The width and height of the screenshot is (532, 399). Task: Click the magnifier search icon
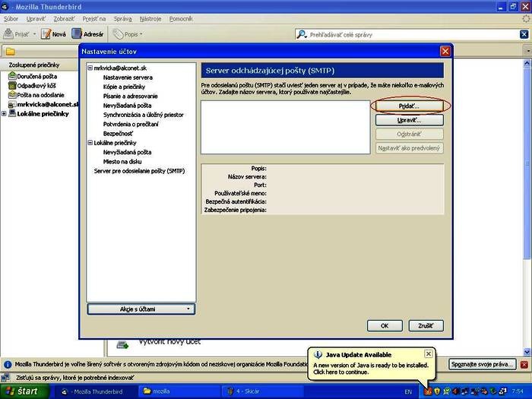pyautogui.click(x=301, y=34)
